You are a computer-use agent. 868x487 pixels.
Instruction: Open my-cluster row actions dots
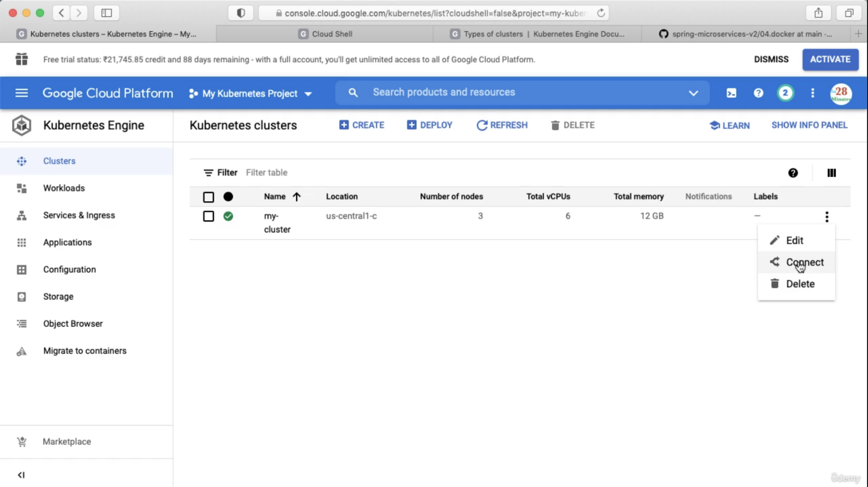click(827, 216)
